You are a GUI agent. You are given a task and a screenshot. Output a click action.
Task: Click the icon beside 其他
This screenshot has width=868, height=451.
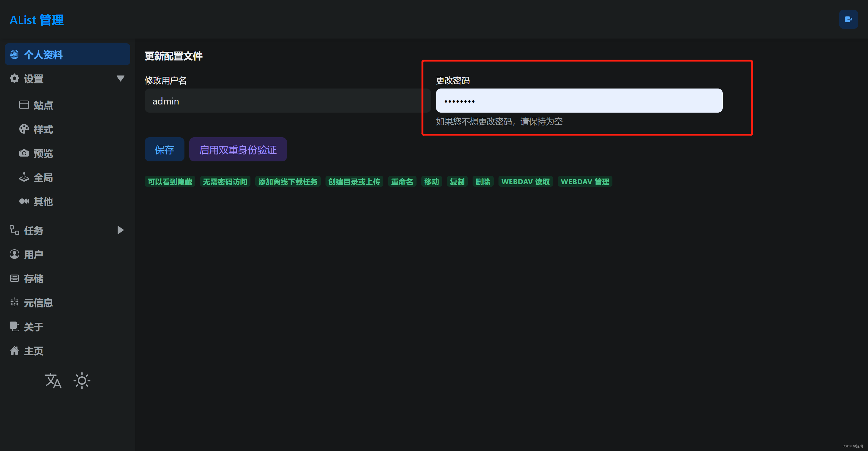(x=24, y=201)
